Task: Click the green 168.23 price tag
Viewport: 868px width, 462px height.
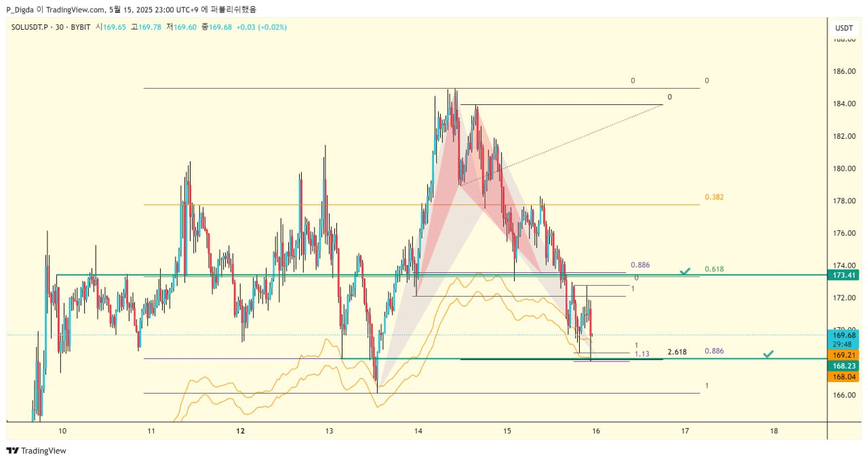Action: coord(844,366)
